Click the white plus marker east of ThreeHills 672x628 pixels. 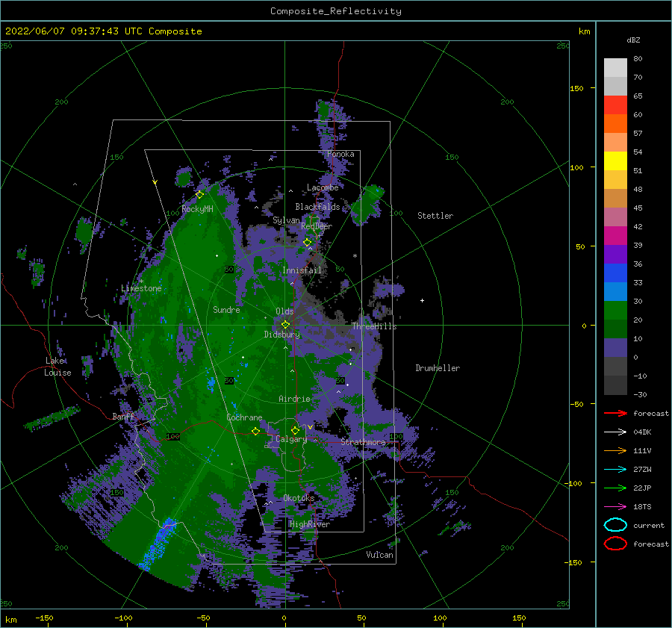point(422,300)
